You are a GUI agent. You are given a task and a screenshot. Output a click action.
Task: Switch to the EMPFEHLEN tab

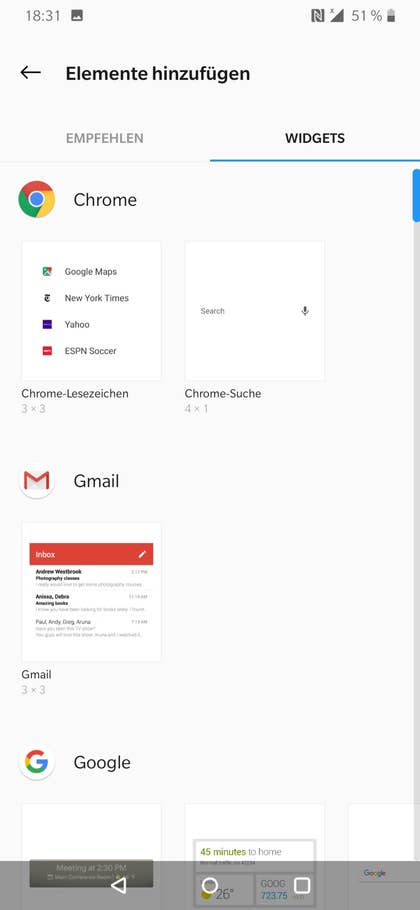(x=104, y=138)
